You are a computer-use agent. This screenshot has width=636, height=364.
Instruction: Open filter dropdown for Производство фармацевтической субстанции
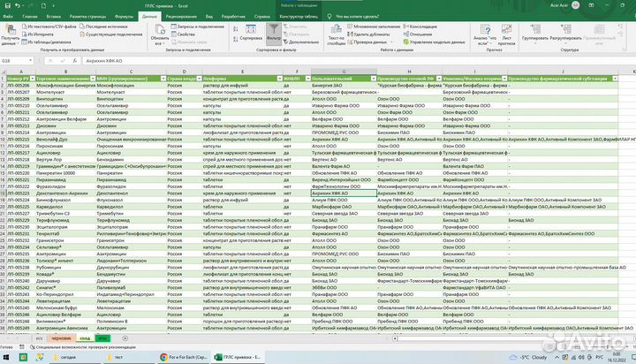pyautogui.click(x=615, y=79)
